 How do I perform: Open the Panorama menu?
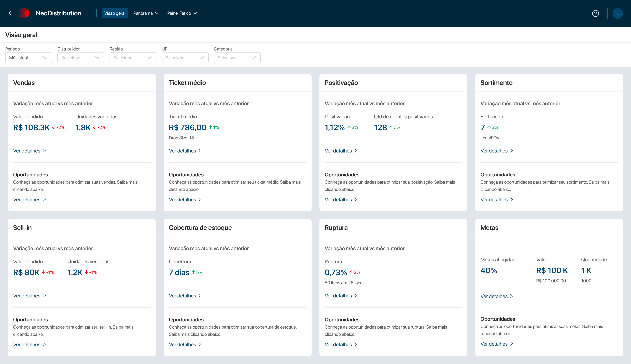[x=146, y=13]
